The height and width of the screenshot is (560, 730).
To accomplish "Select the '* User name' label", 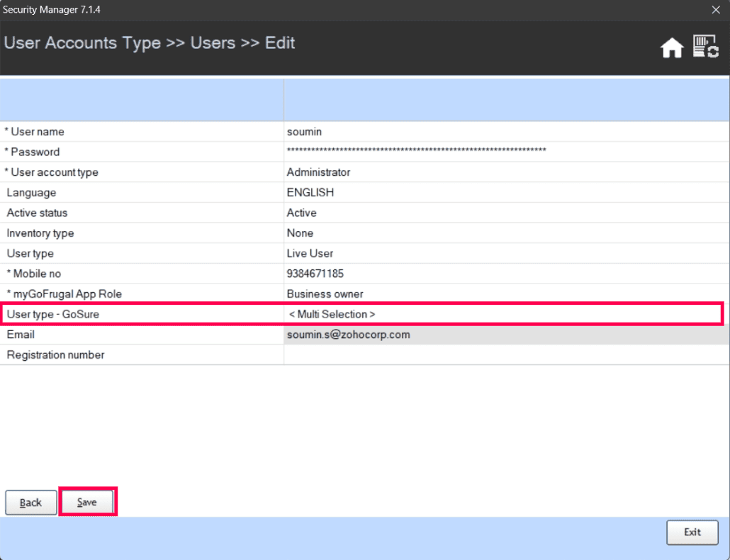I will click(x=35, y=132).
